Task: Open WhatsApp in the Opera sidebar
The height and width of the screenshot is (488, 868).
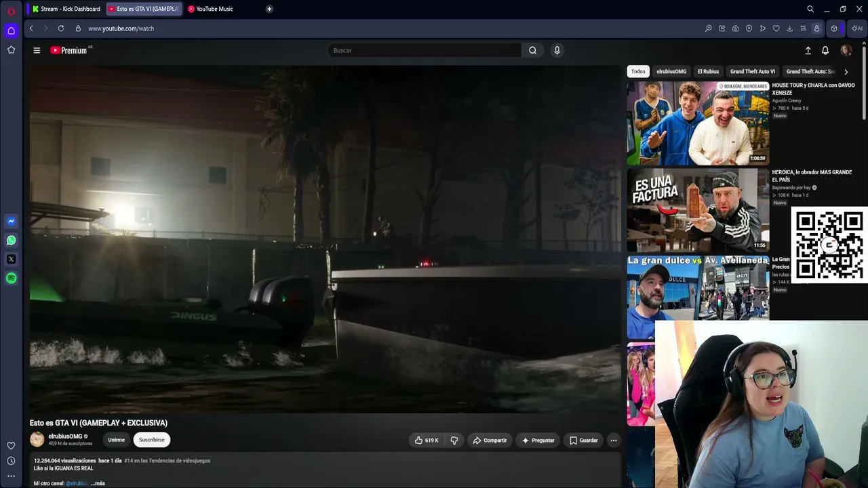Action: (x=11, y=240)
